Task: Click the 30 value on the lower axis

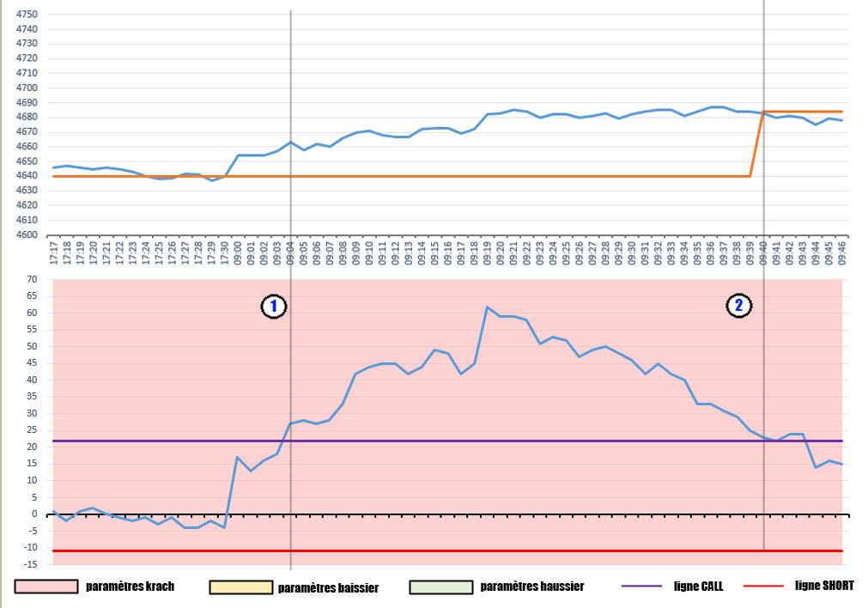Action: (32, 414)
